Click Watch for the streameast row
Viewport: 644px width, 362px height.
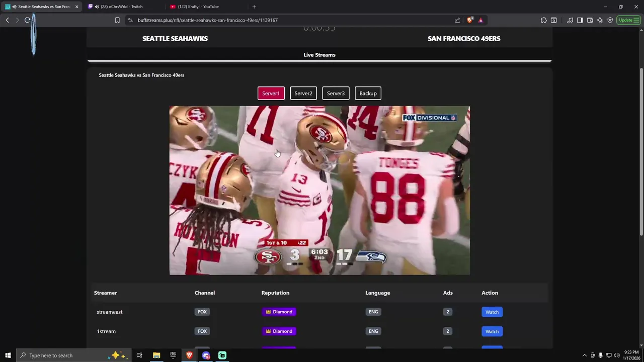click(492, 312)
